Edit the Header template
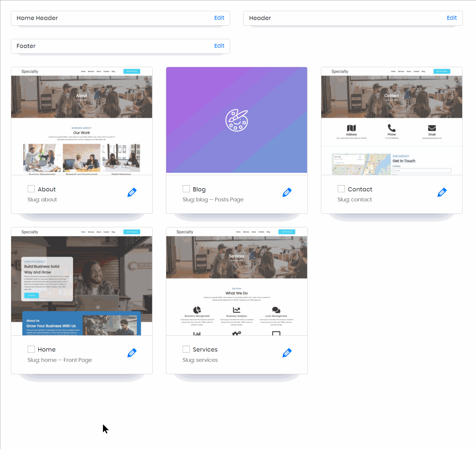Screen dimensions: 476x449 (x=452, y=18)
